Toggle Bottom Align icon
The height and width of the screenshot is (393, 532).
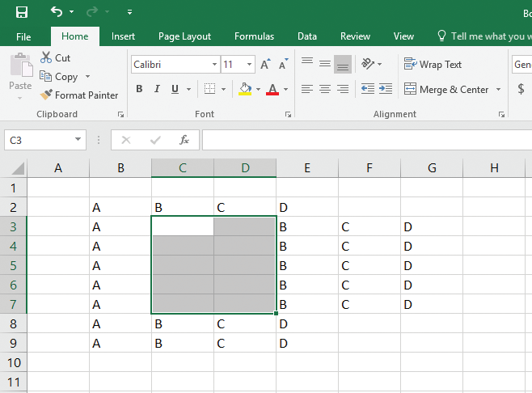[x=343, y=64]
